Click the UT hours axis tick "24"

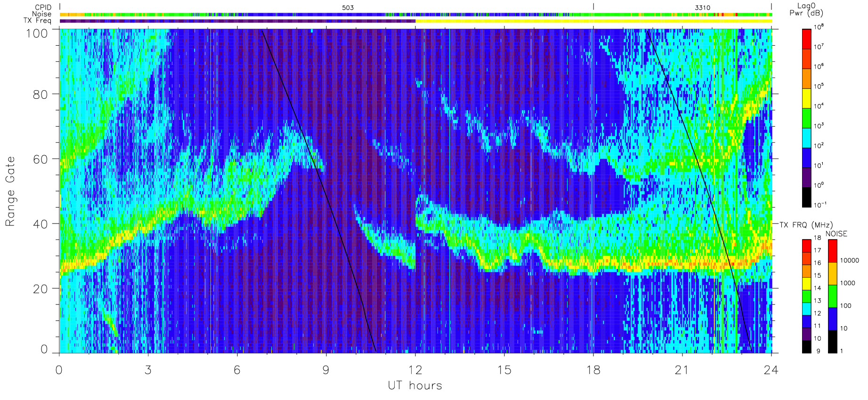pos(771,370)
